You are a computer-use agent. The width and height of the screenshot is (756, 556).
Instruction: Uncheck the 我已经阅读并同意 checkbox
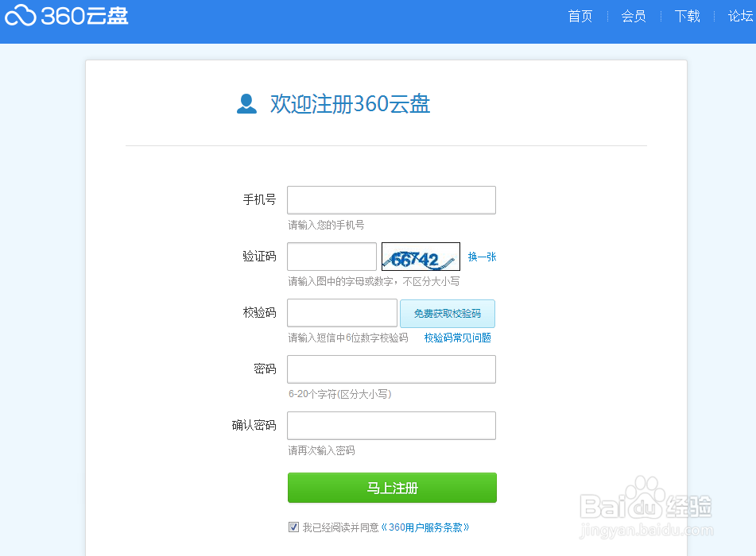pyautogui.click(x=293, y=527)
